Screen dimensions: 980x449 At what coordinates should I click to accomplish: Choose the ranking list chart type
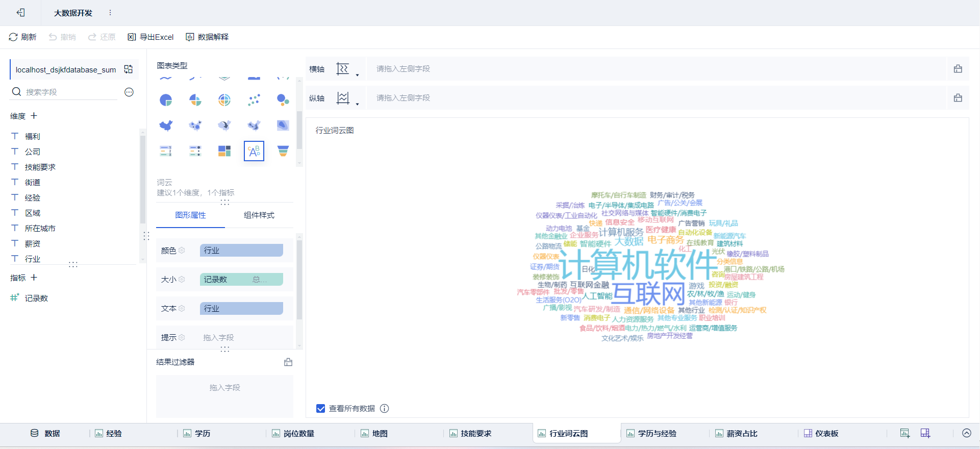(166, 151)
